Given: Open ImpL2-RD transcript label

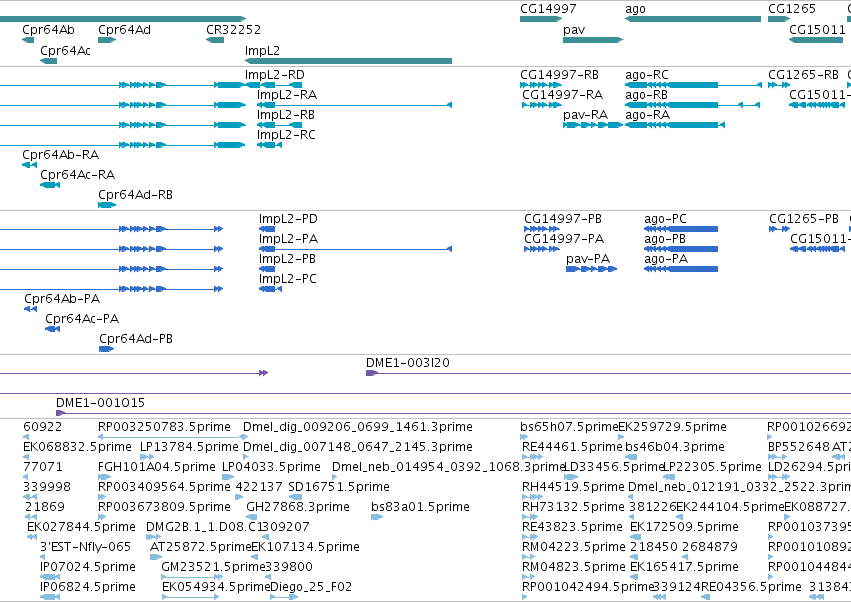Looking at the screenshot, I should pyautogui.click(x=275, y=75).
